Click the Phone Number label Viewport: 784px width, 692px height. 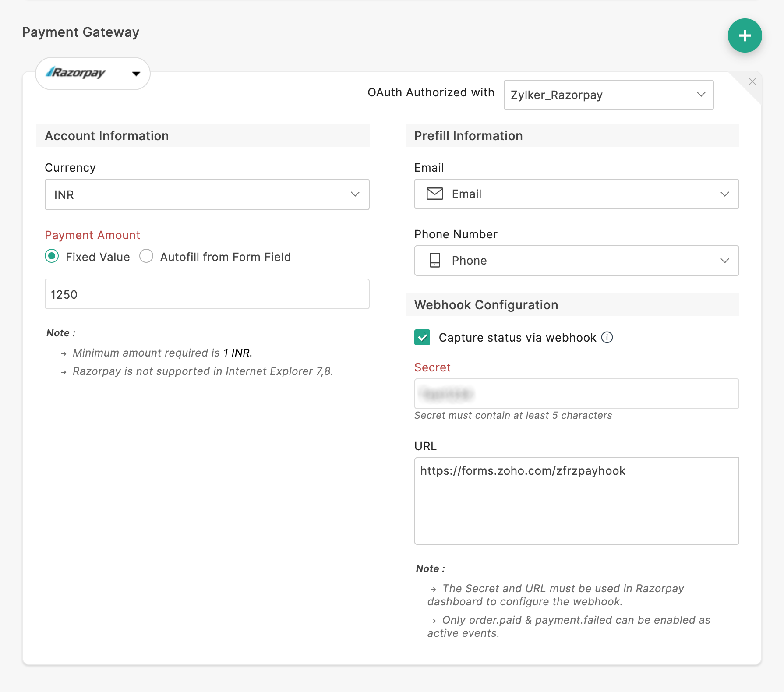point(456,234)
